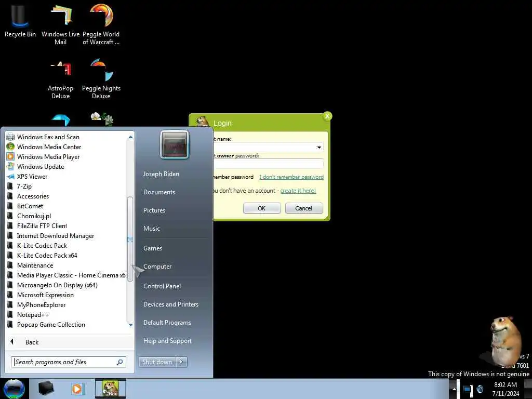Viewport: 532px width, 399px height.
Task: Open the account name dropdown in Login
Action: [x=319, y=147]
